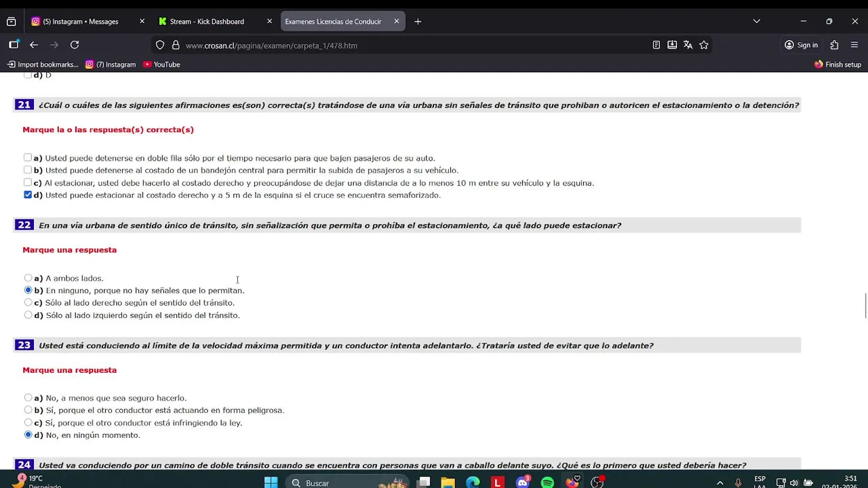
Task: Open a new tab with plus button
Action: click(418, 22)
